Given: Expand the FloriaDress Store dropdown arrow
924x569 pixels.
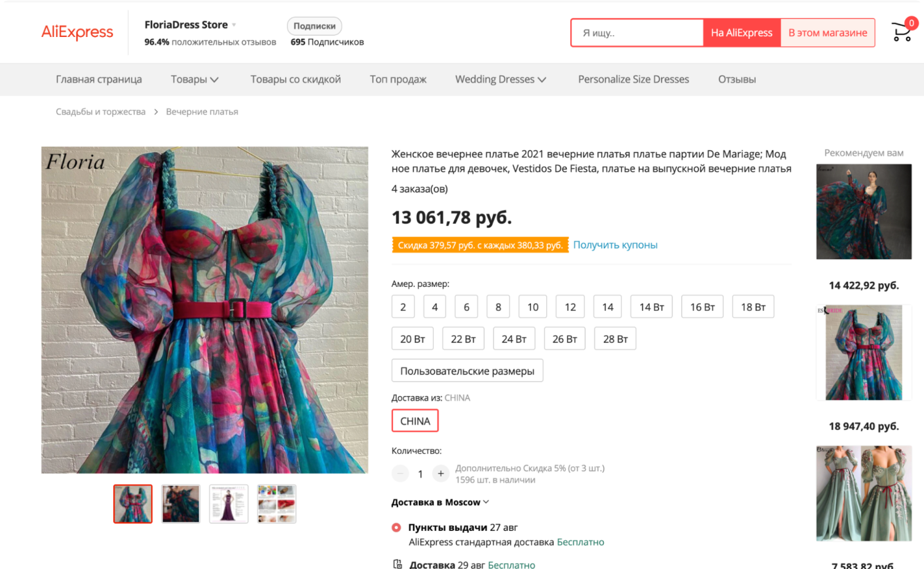Looking at the screenshot, I should click(234, 25).
